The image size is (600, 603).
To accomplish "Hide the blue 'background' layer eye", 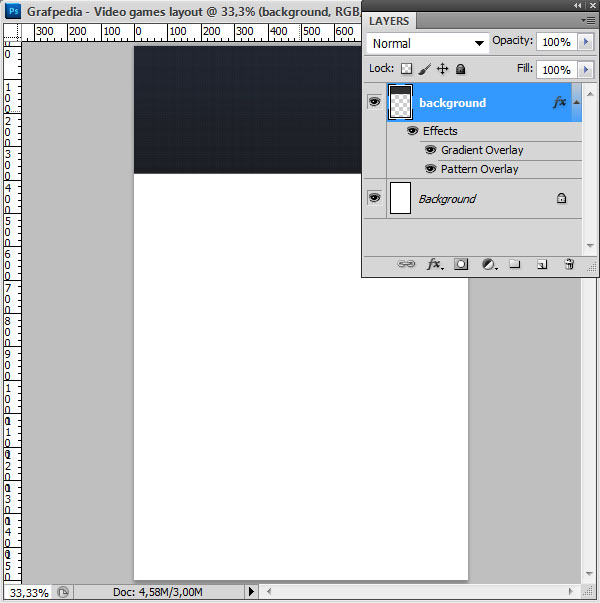I will pos(374,102).
